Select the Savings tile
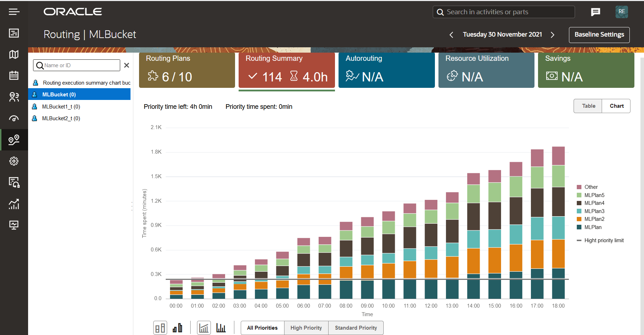The image size is (644, 335). click(x=586, y=70)
